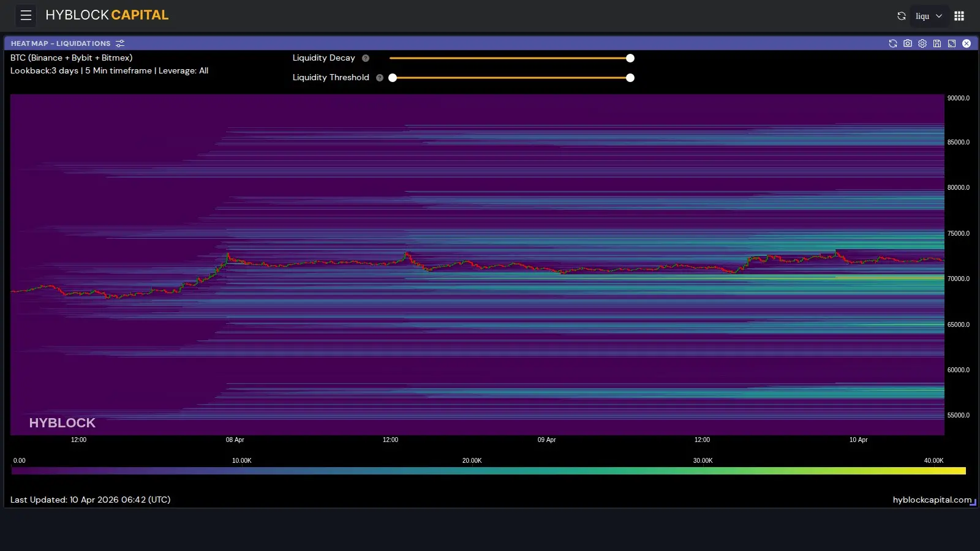The width and height of the screenshot is (980, 551).
Task: Show Liquidity Threshold help tooltip
Action: 380,78
